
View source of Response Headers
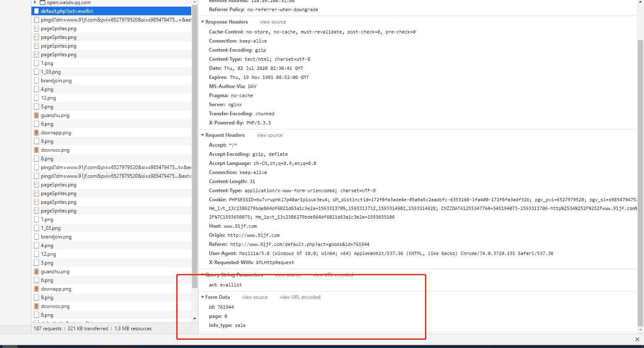point(273,22)
